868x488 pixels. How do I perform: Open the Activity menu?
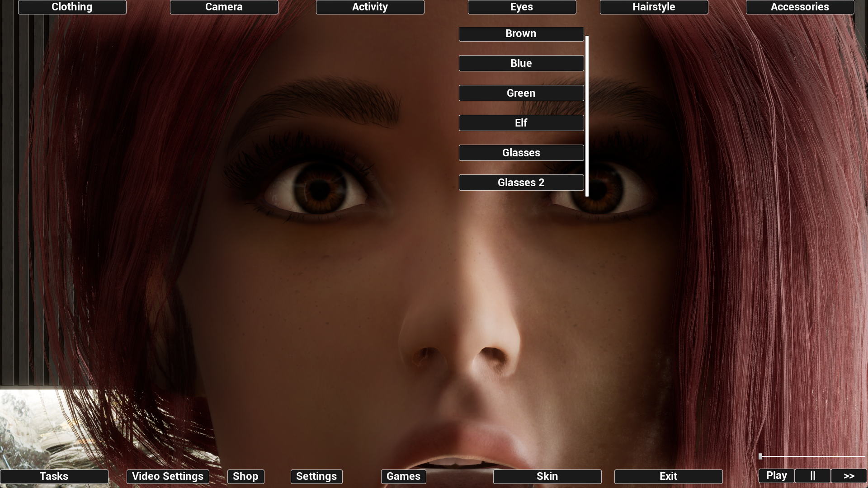tap(370, 7)
